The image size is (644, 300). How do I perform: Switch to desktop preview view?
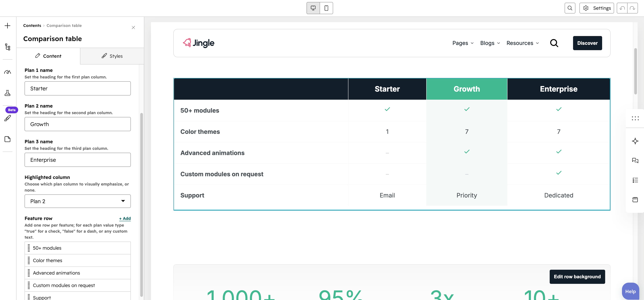313,8
